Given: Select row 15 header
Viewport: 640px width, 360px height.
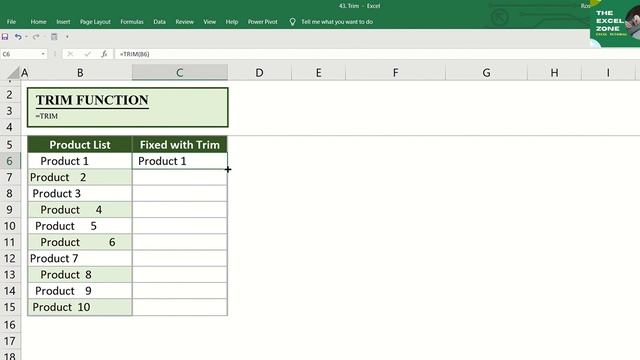Looking at the screenshot, I should [x=10, y=307].
